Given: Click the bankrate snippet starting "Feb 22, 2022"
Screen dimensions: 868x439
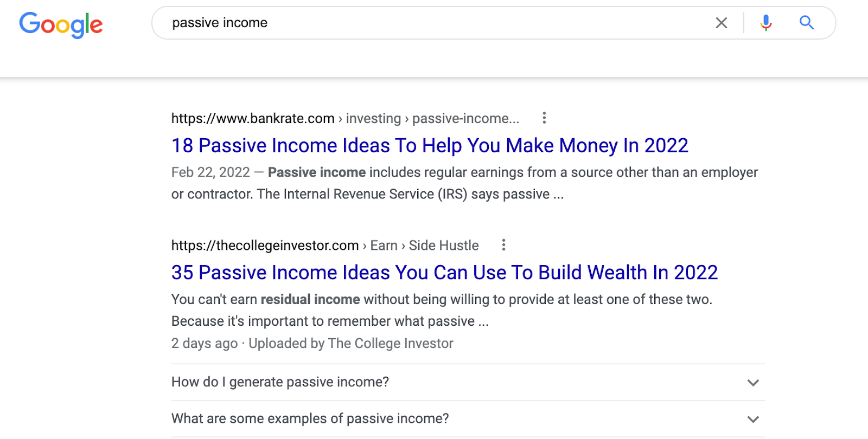Looking at the screenshot, I should 464,183.
